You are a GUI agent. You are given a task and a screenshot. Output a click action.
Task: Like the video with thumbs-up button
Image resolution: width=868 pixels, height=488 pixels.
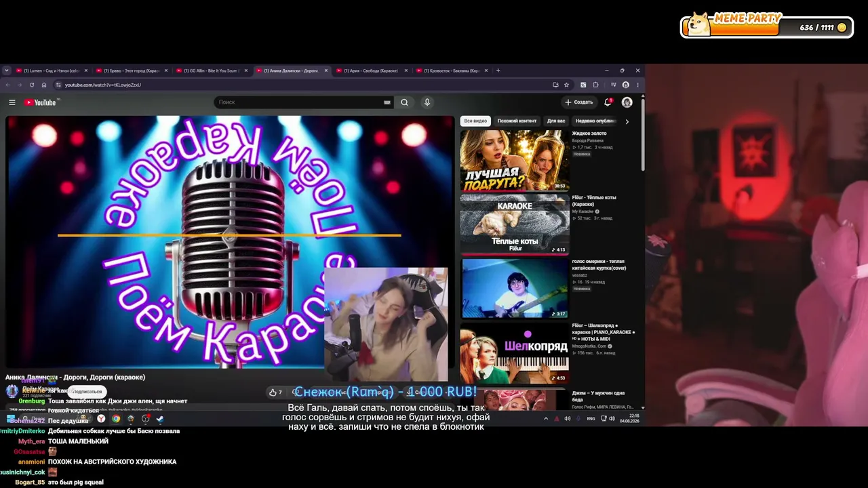[275, 392]
